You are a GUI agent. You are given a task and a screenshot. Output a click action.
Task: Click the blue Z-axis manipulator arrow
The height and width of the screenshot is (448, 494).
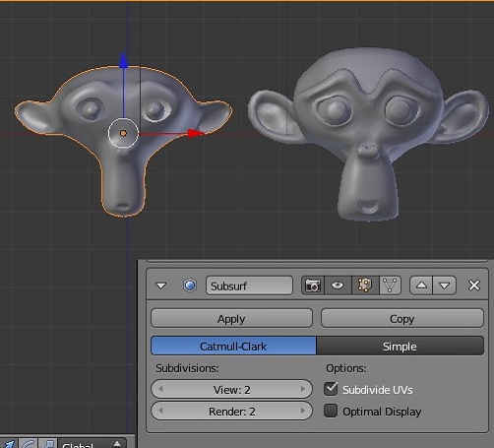(x=123, y=60)
